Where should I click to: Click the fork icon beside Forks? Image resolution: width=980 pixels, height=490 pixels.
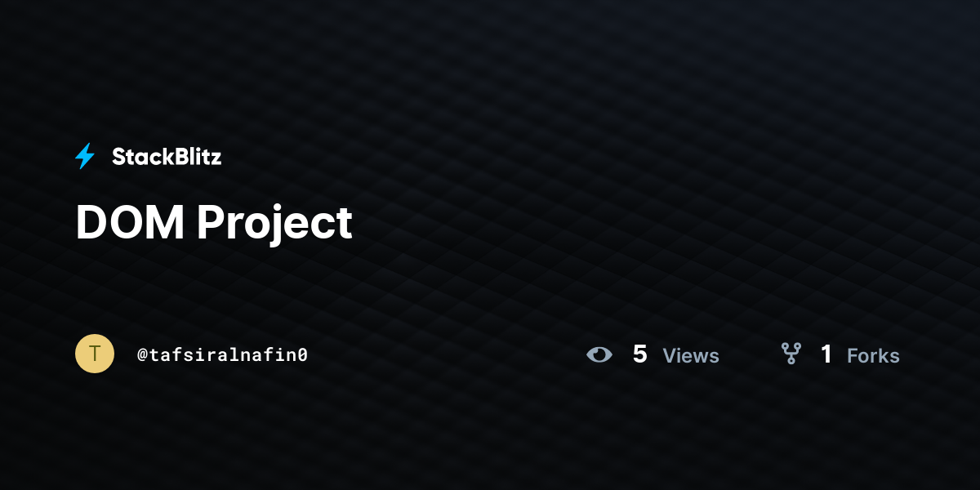click(791, 353)
